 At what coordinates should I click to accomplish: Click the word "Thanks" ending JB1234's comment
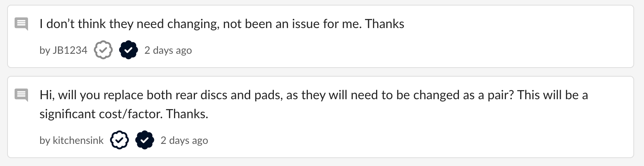point(384,24)
